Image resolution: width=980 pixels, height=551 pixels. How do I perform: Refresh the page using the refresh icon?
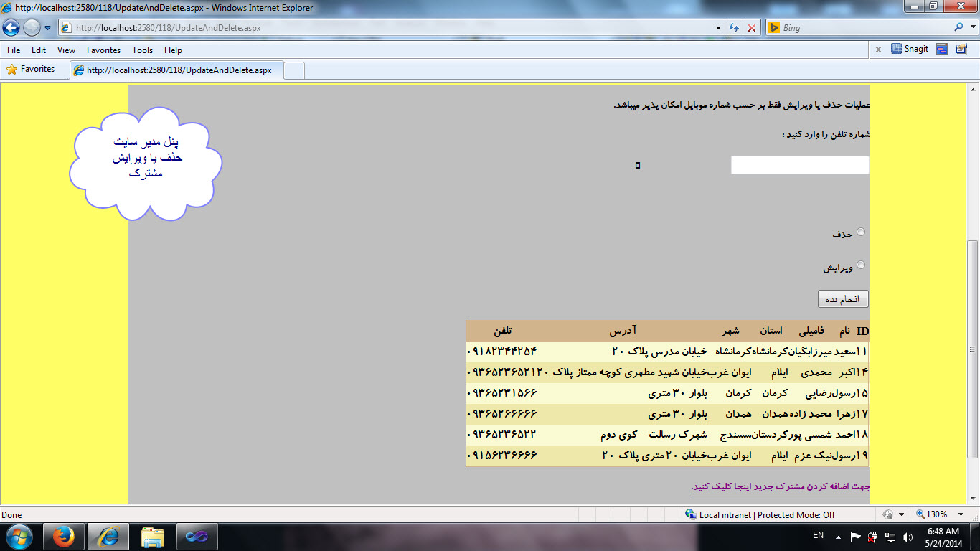pyautogui.click(x=735, y=28)
